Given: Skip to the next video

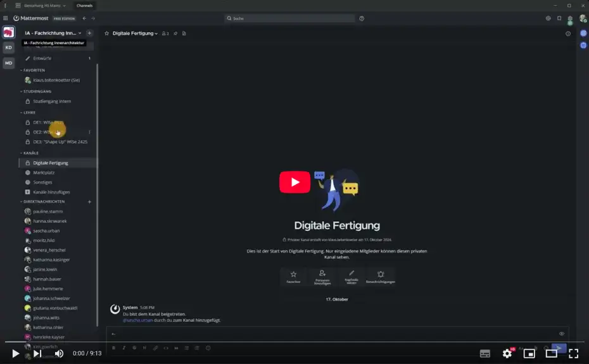Looking at the screenshot, I should pos(37,353).
